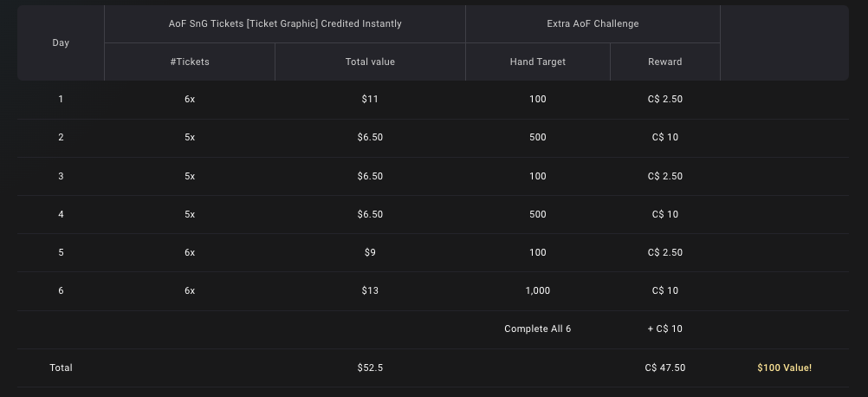Select the $9 total value on day 5

point(370,252)
